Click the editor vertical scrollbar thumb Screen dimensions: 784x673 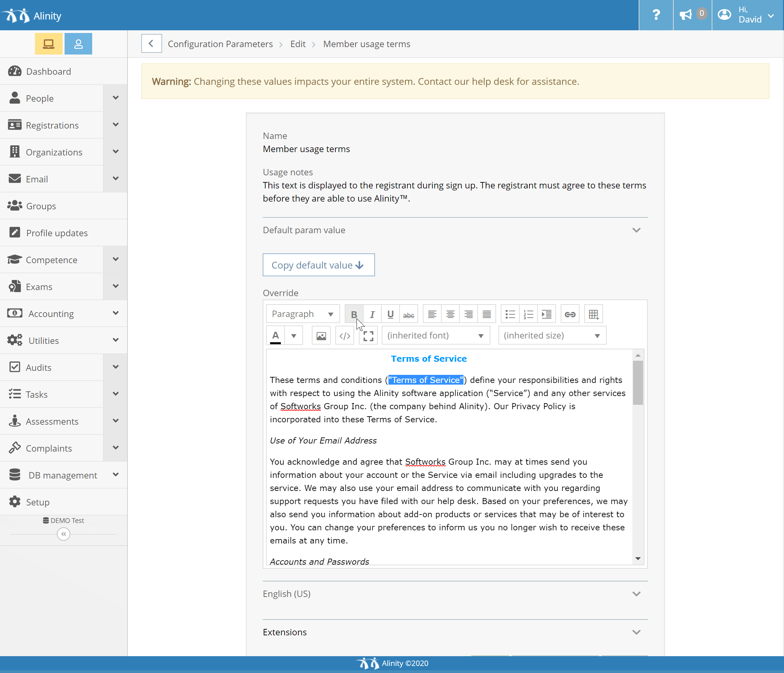pyautogui.click(x=638, y=383)
